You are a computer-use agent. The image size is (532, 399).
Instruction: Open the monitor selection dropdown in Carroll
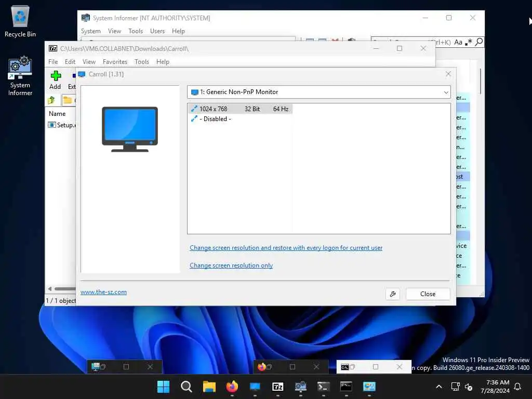pos(318,92)
